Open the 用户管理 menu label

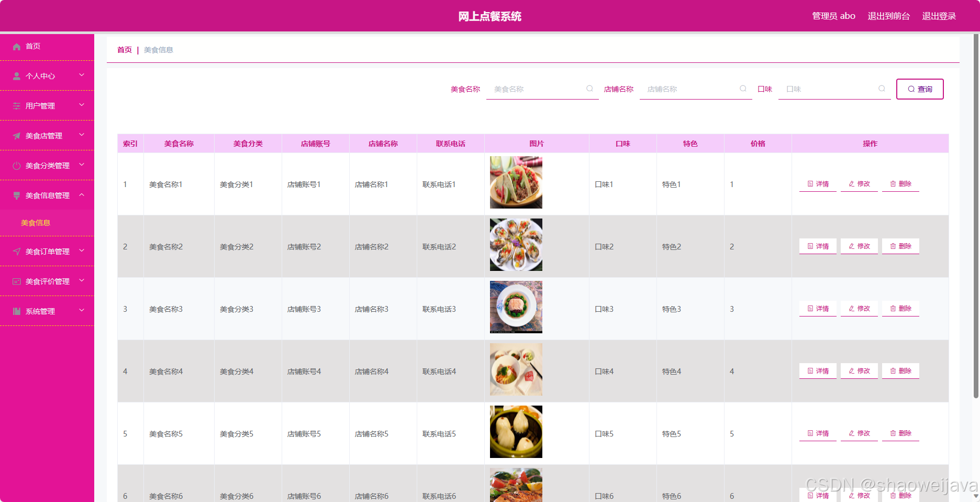coord(40,106)
